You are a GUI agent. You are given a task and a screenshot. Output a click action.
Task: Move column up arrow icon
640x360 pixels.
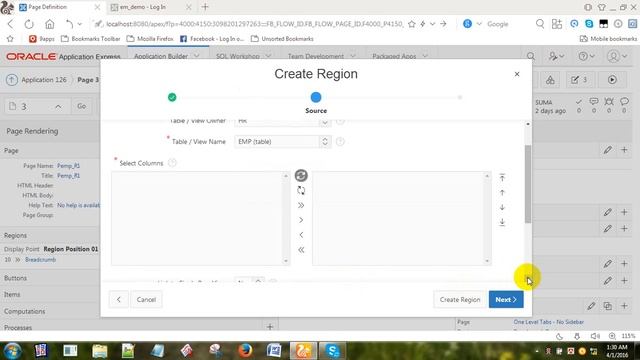[502, 192]
